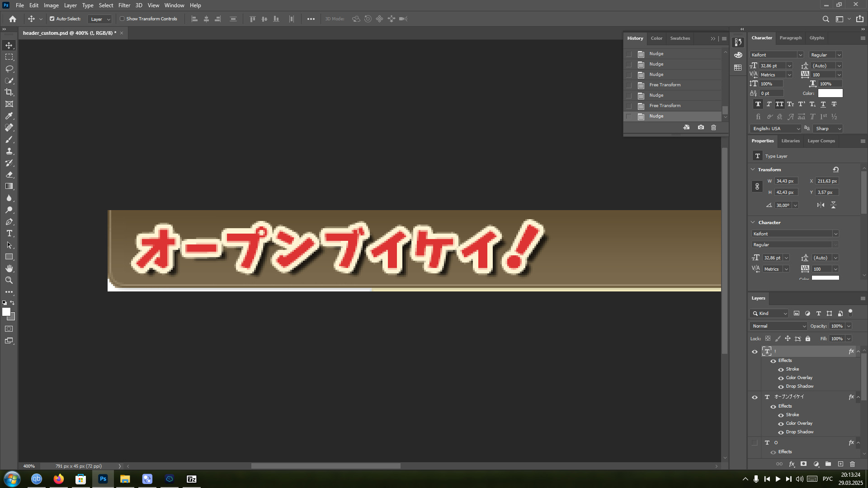Open the Normal blend mode dropdown
Viewport: 868px width, 488px height.
778,326
